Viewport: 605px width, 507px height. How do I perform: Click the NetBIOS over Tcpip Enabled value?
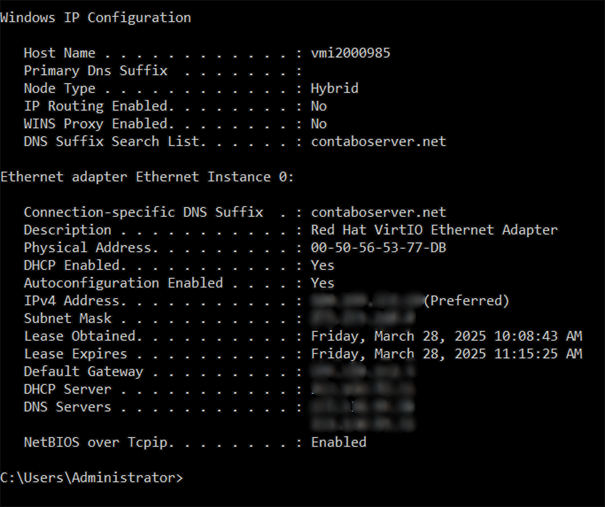point(338,442)
